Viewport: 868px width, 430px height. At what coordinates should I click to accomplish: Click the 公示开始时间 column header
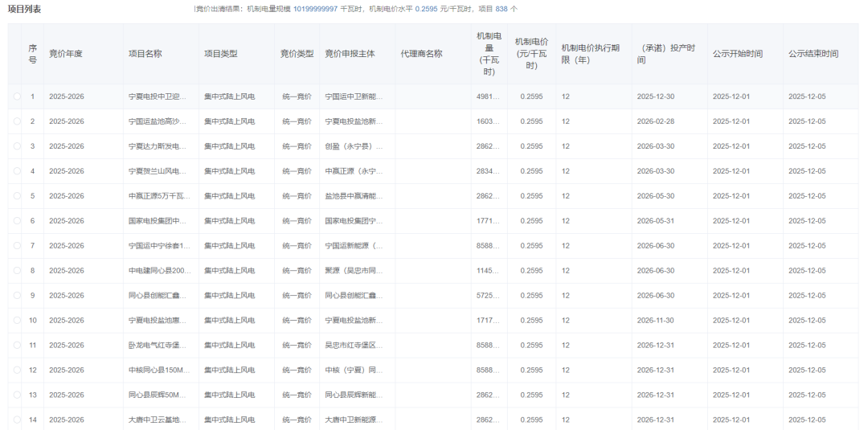[737, 54]
